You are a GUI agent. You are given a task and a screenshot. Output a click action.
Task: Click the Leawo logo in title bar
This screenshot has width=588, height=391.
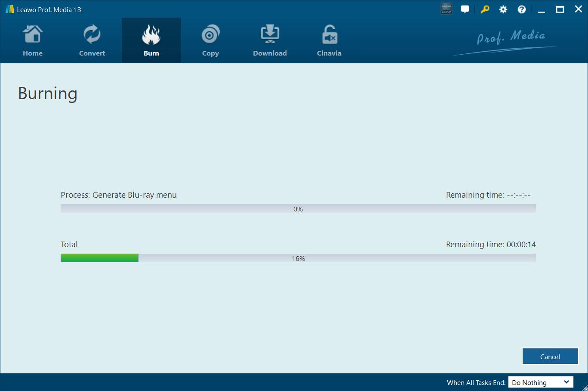pos(9,9)
